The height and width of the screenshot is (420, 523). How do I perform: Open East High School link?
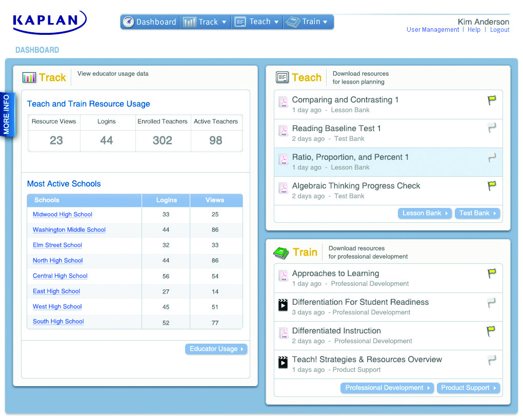56,291
